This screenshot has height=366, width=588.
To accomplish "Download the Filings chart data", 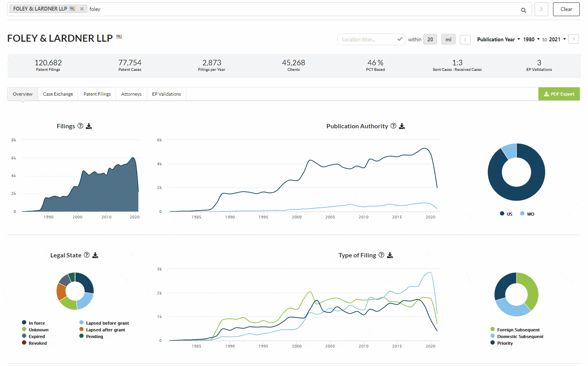I will click(x=89, y=126).
